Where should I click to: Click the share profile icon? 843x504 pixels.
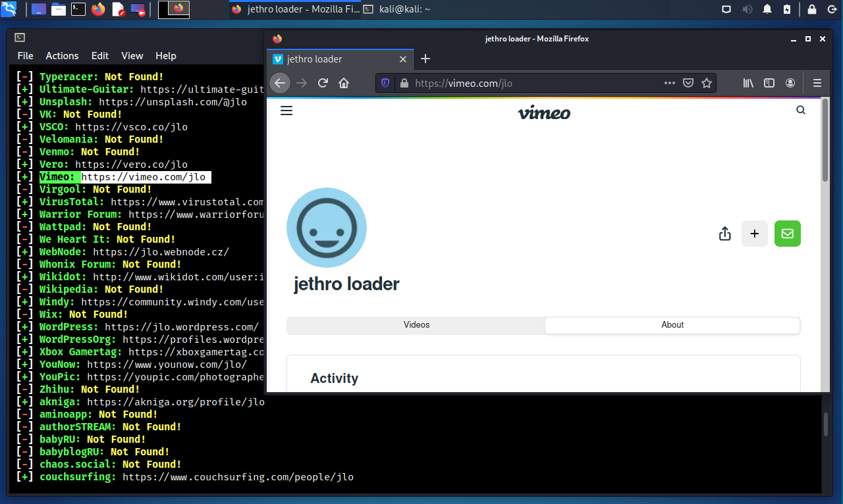pyautogui.click(x=724, y=234)
